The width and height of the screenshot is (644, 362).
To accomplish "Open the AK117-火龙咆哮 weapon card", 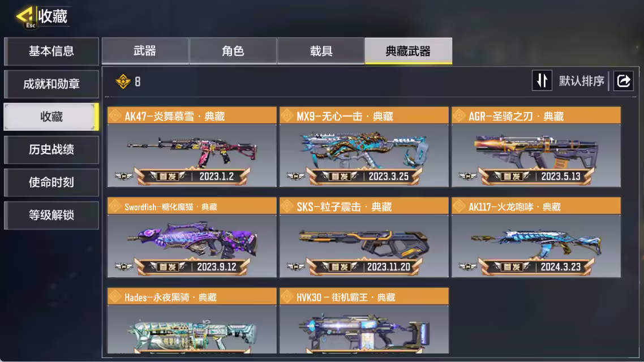I will (x=536, y=237).
